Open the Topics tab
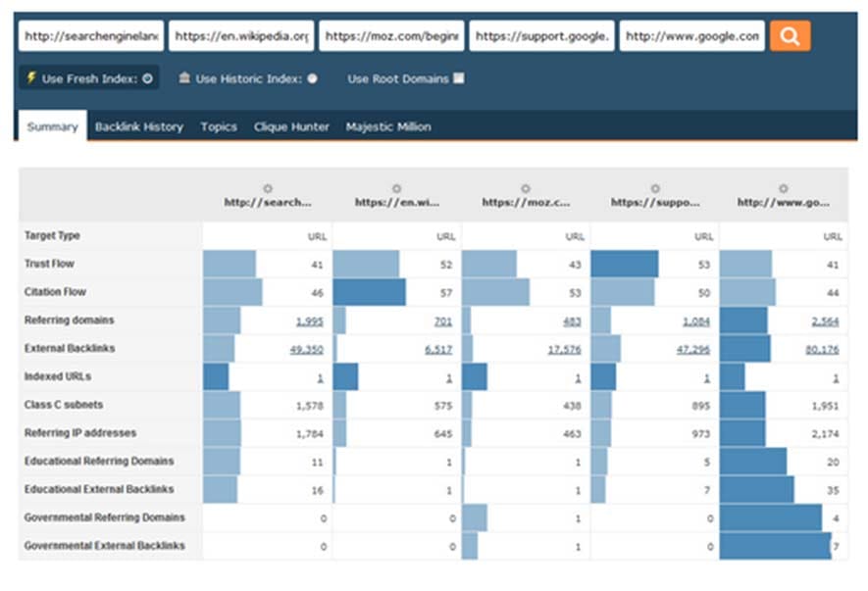 click(x=219, y=126)
